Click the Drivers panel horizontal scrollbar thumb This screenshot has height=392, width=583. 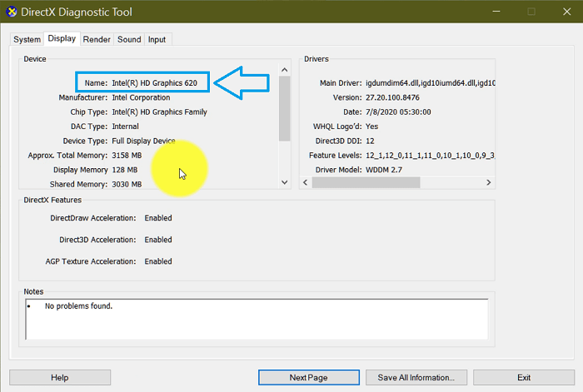tap(366, 182)
